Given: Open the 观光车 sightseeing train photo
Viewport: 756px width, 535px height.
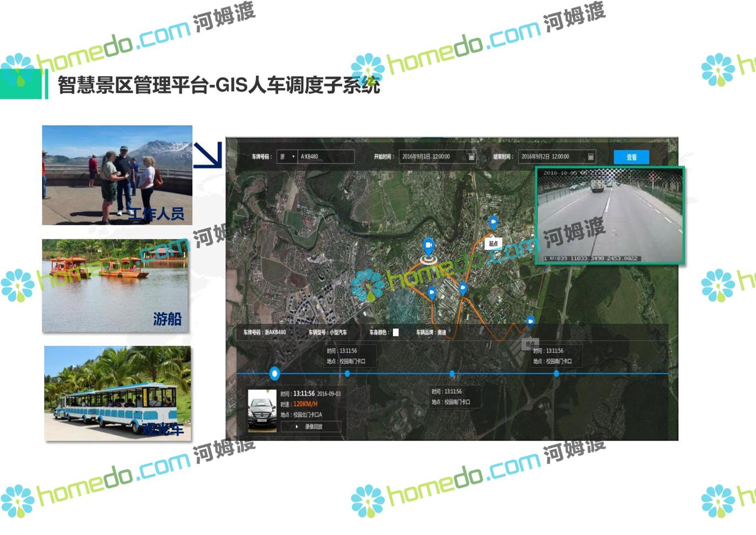Looking at the screenshot, I should pos(117,393).
